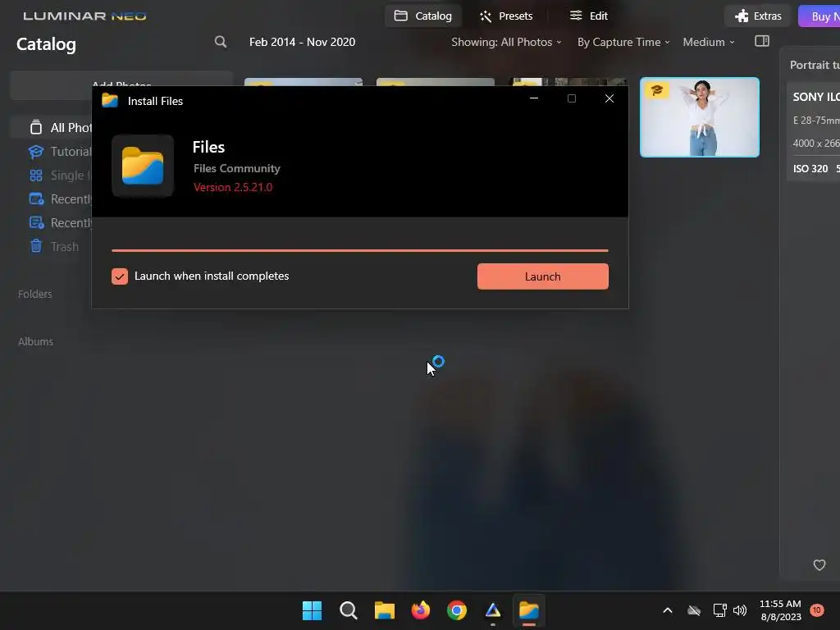Switch to Luminar Neo taskbar icon

coord(493,610)
